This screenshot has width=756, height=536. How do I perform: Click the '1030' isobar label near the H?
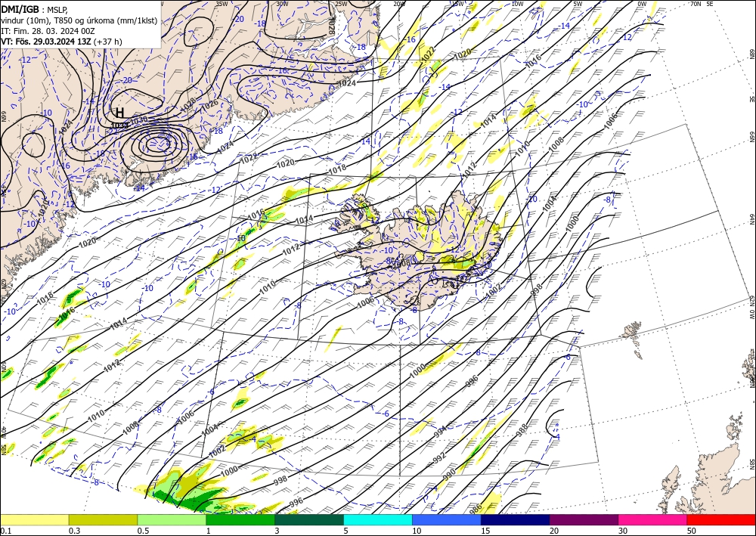click(x=139, y=119)
